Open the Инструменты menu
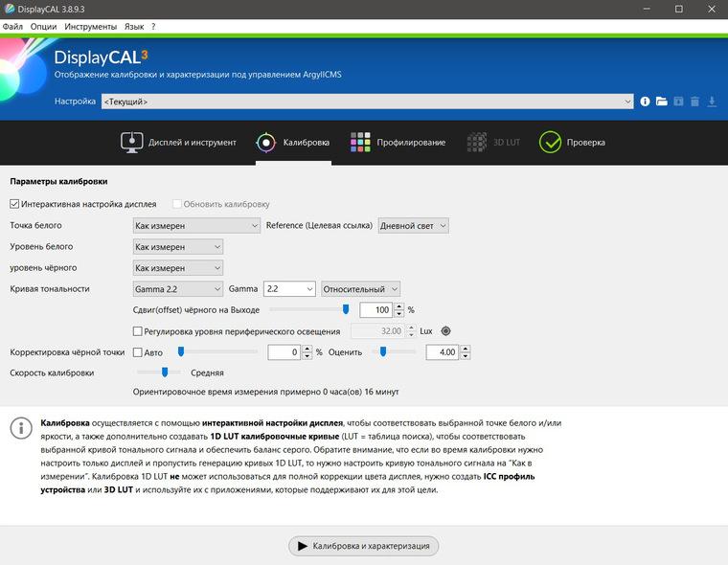This screenshot has height=565, width=728. 91,27
